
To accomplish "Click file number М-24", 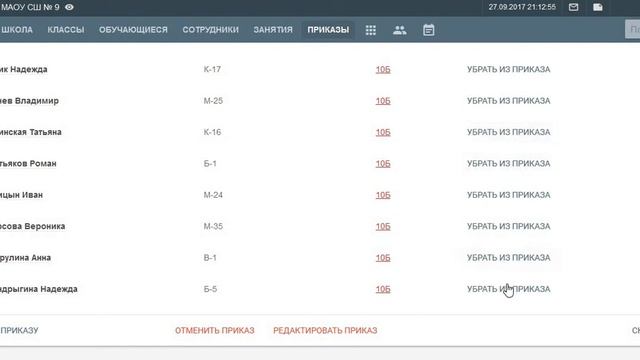I will [x=213, y=195].
